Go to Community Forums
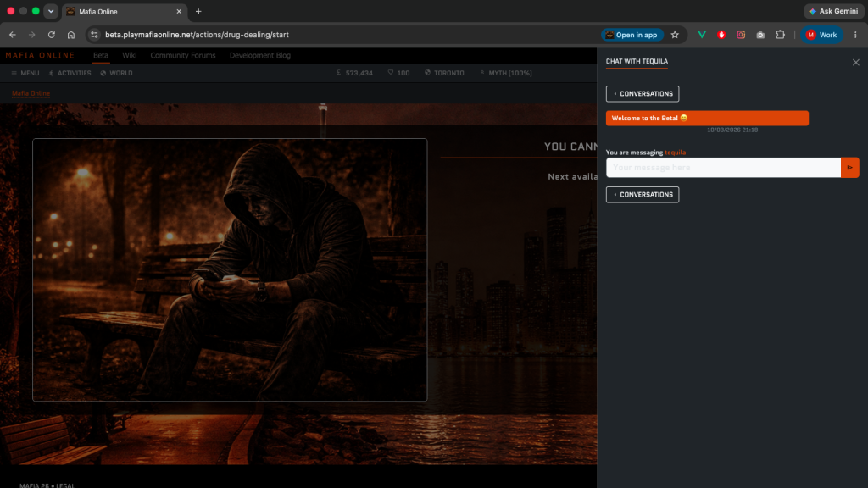The width and height of the screenshot is (868, 488). (x=183, y=55)
